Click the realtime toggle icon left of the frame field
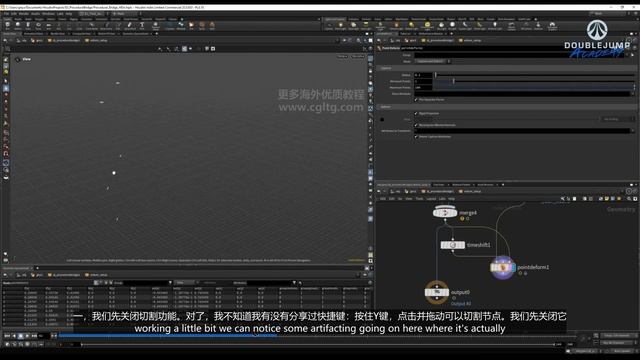Viewport: 640px width, 360px height. click(7, 344)
